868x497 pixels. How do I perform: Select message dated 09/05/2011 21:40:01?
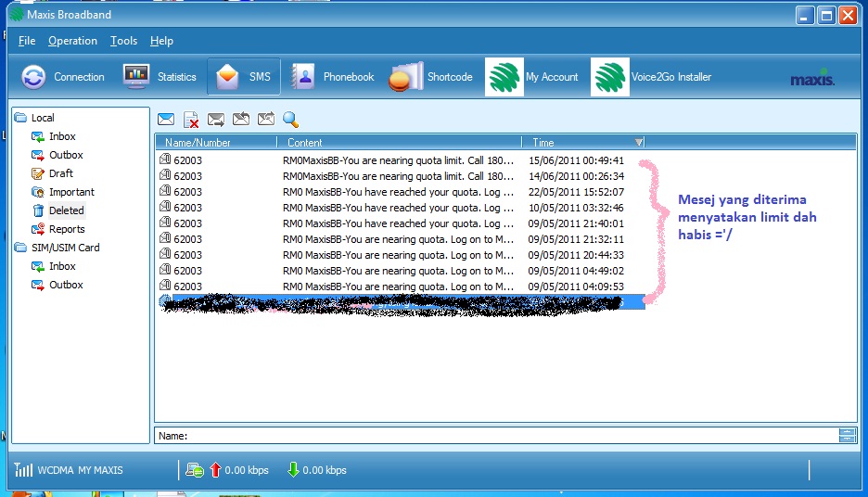(x=402, y=223)
